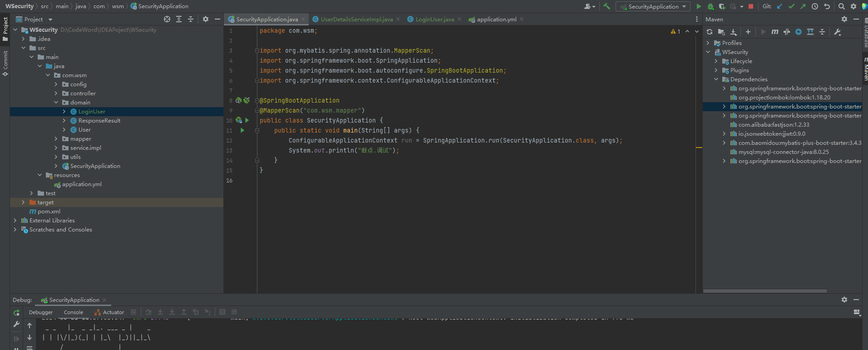
Task: Reload all Maven projects icon
Action: click(x=710, y=32)
